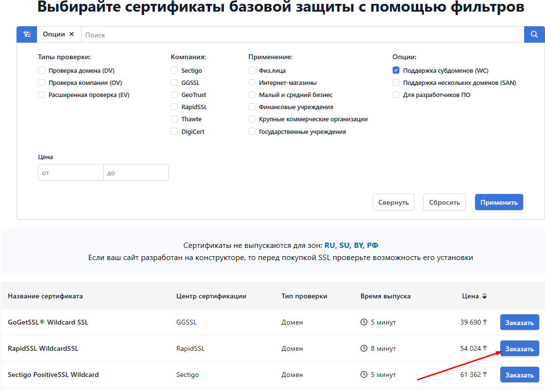Click the price 'от' minimum field
The width and height of the screenshot is (545, 392).
click(71, 173)
